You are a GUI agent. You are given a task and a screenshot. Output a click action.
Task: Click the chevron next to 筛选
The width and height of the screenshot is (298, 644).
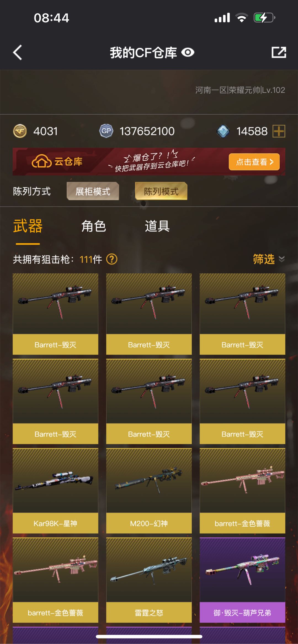click(281, 259)
